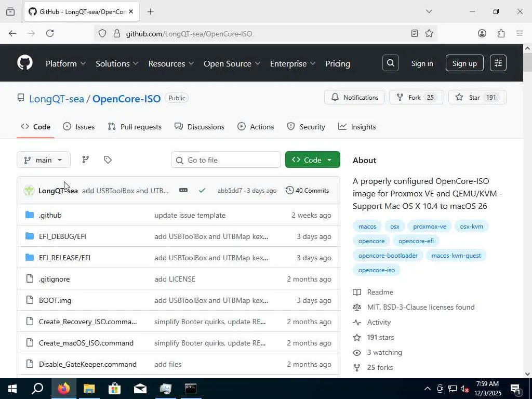
Task: Expand commit message ellipsis button
Action: [183, 190]
